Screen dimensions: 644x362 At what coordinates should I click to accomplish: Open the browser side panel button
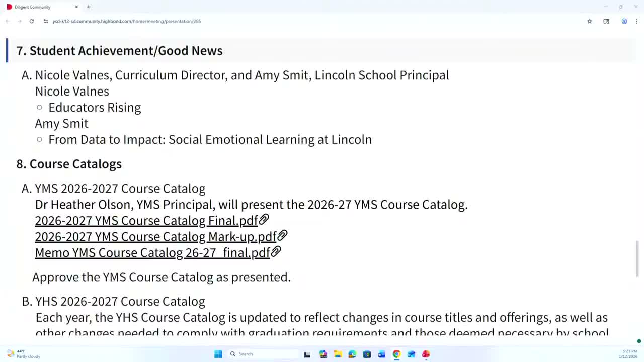(606, 21)
